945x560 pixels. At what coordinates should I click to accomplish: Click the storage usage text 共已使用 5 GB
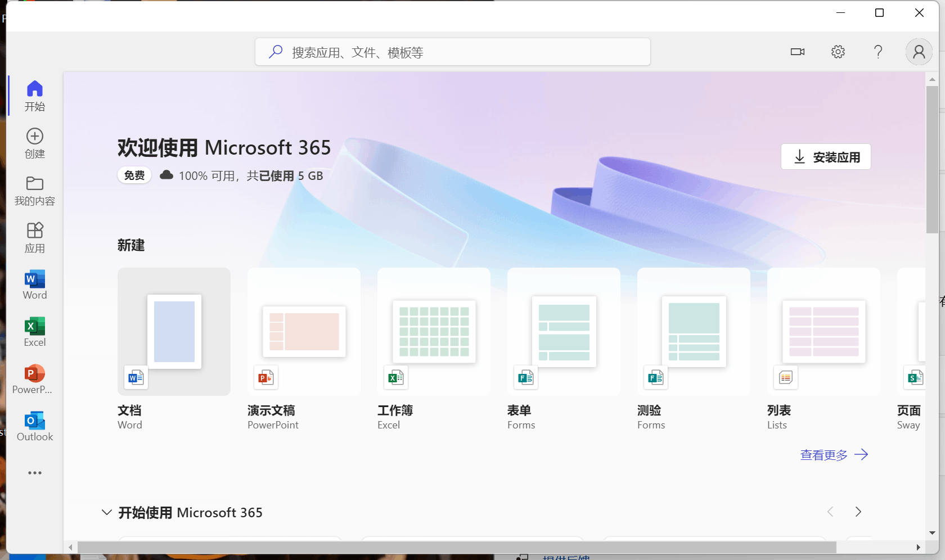[x=285, y=176]
